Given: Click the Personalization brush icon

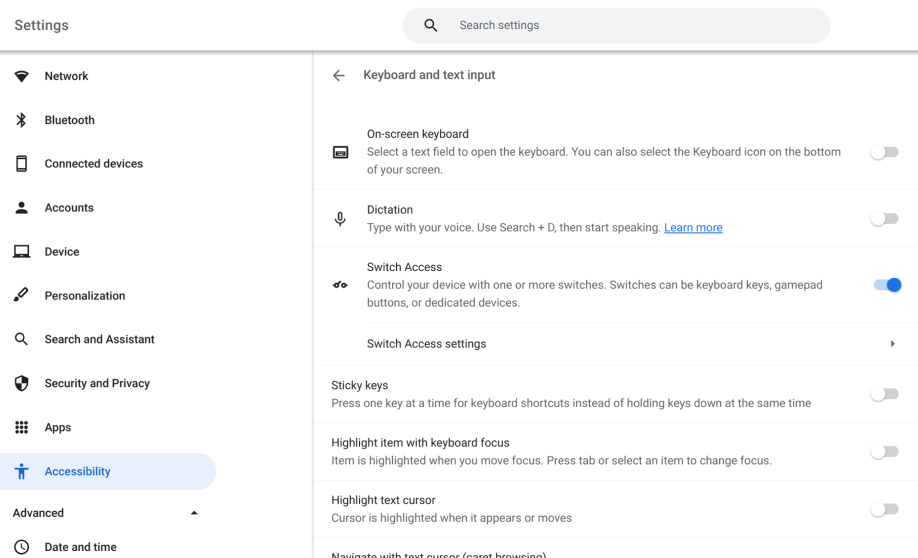Looking at the screenshot, I should [22, 295].
